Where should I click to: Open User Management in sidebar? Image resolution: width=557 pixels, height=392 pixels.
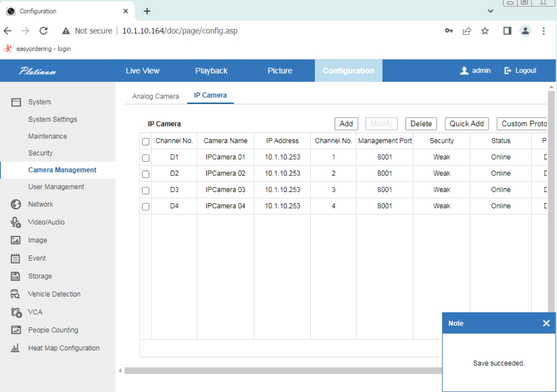(x=56, y=187)
